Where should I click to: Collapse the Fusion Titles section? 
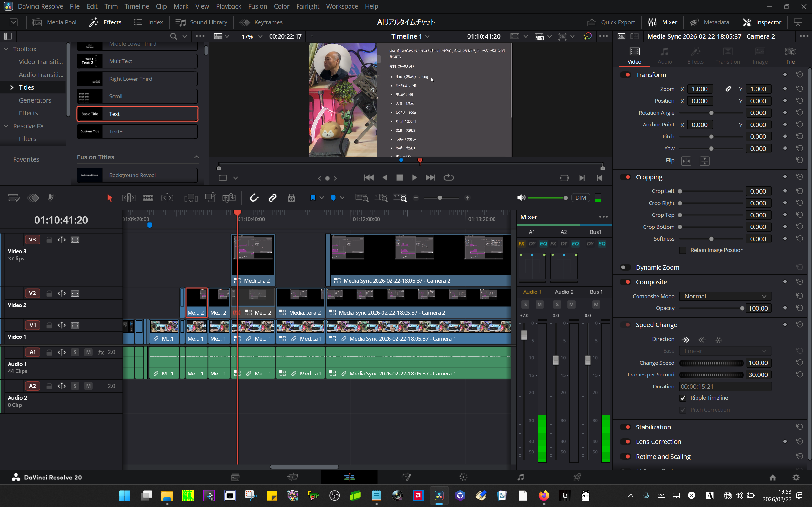pos(197,157)
